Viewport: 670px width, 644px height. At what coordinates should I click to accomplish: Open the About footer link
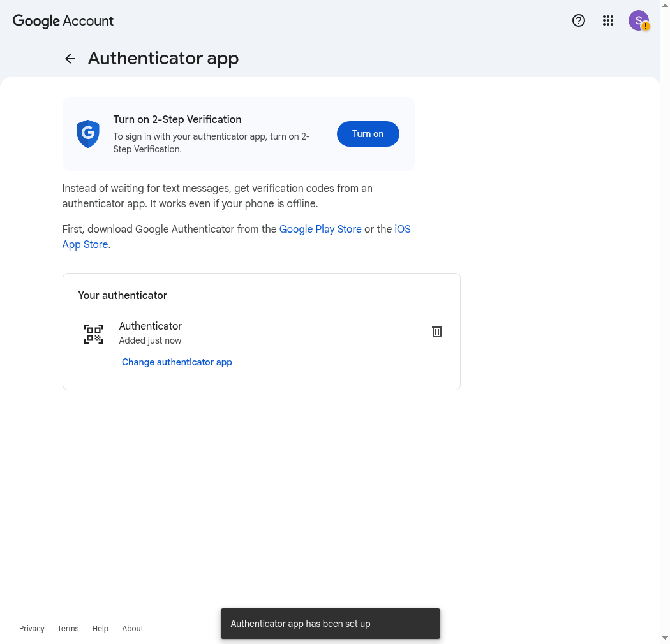[133, 629]
